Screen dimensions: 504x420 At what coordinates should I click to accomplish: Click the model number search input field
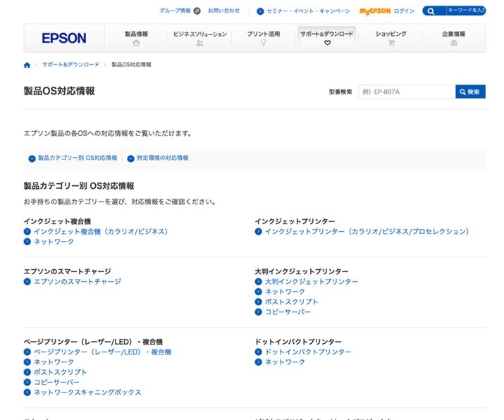click(x=406, y=92)
